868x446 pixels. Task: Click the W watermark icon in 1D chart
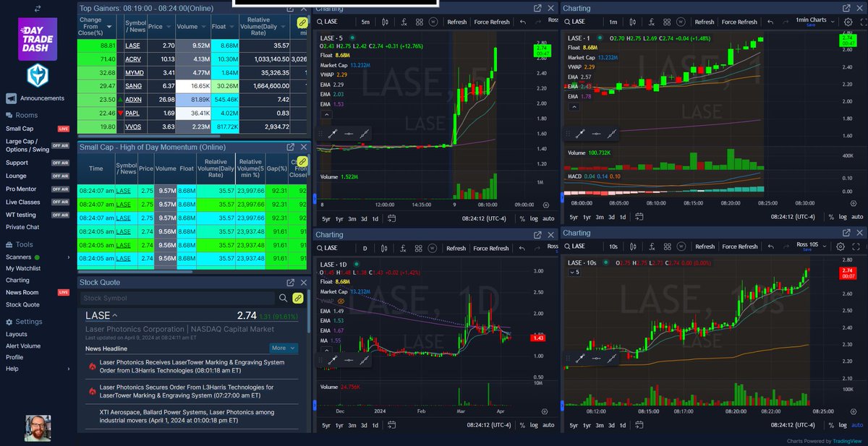point(433,248)
